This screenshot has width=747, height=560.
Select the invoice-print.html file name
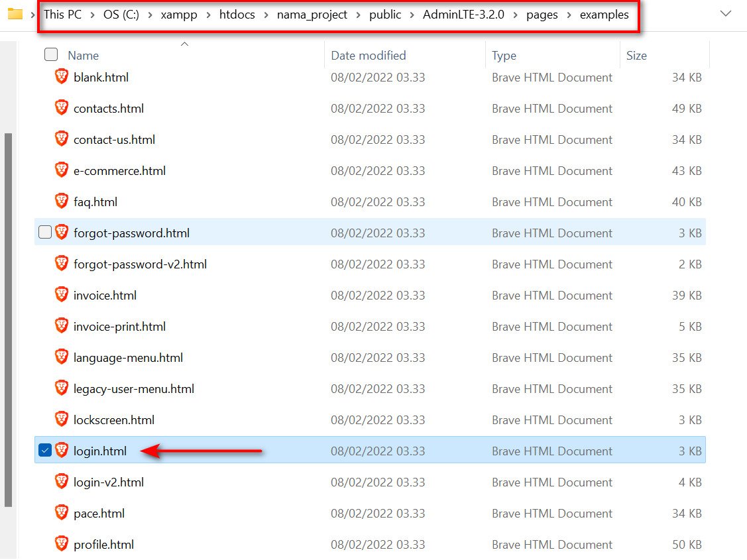point(119,326)
